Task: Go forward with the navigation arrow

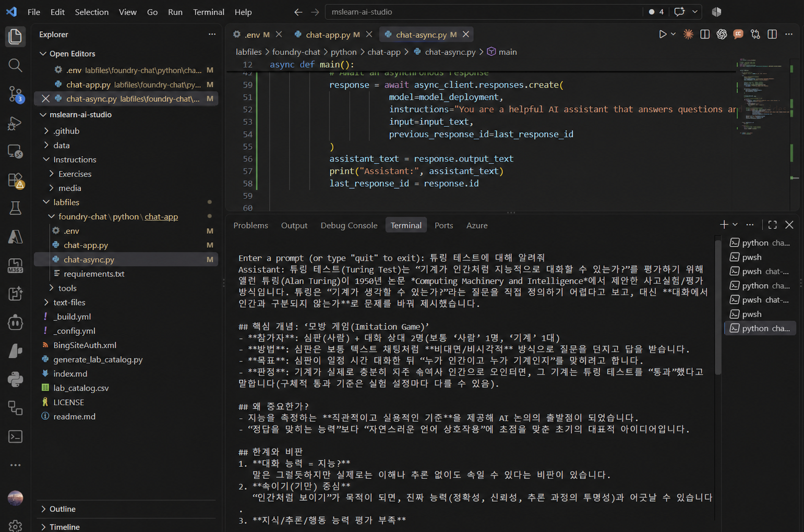Action: pos(315,12)
